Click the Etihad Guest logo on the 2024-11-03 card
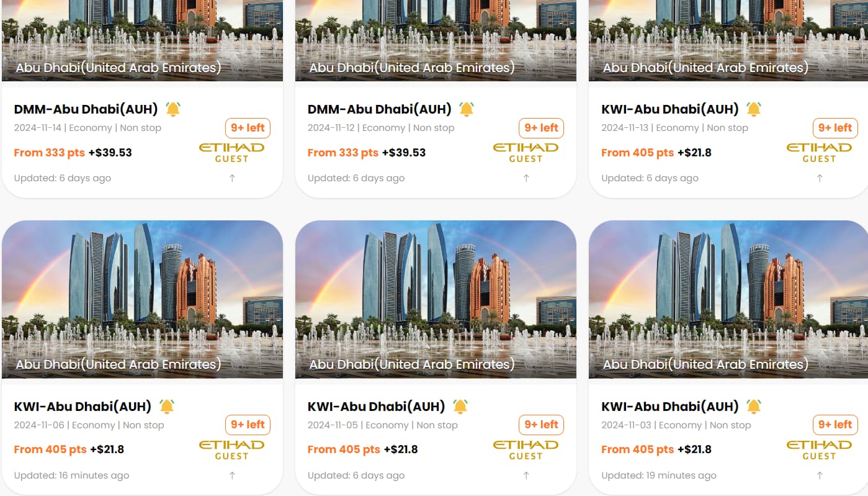 tap(819, 450)
